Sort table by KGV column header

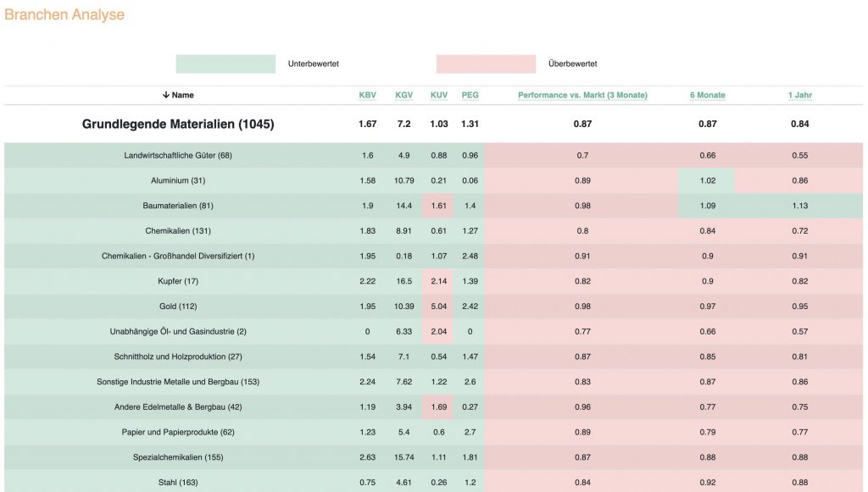click(x=403, y=96)
